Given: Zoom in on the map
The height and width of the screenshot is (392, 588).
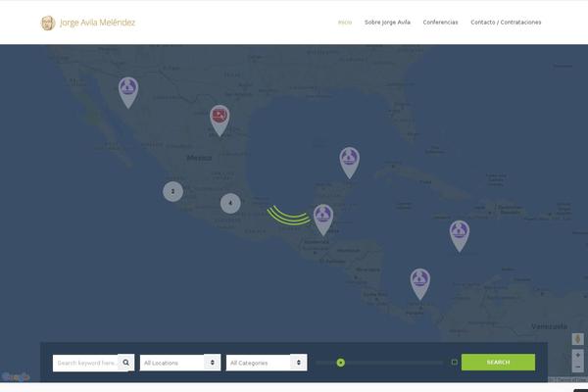Looking at the screenshot, I should (577, 355).
